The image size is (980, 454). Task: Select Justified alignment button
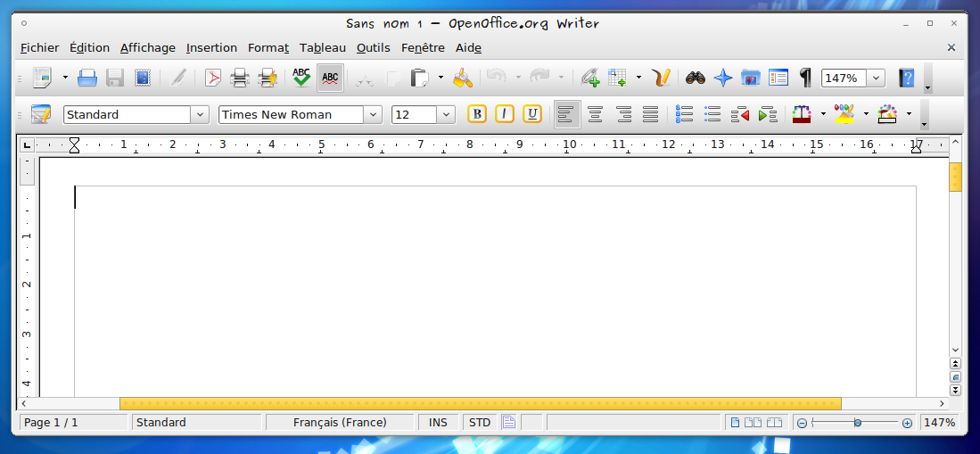click(x=651, y=114)
